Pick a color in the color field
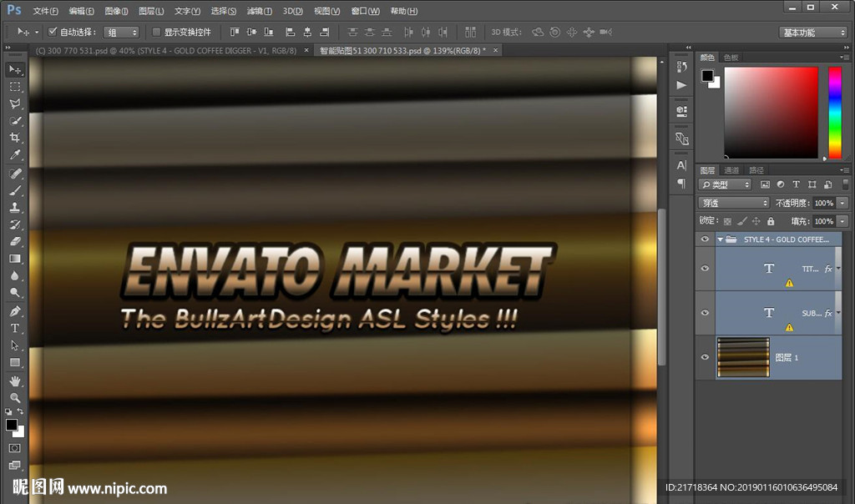855x504 pixels. 771,113
